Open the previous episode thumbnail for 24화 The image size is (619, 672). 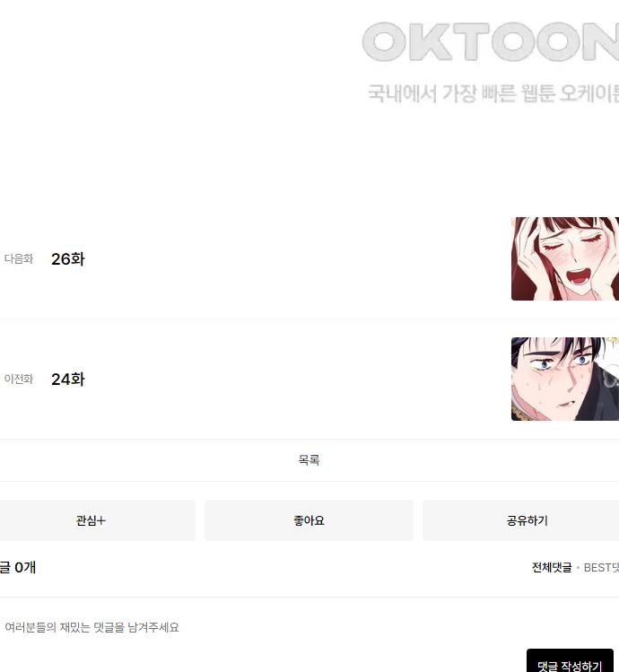pyautogui.click(x=565, y=379)
